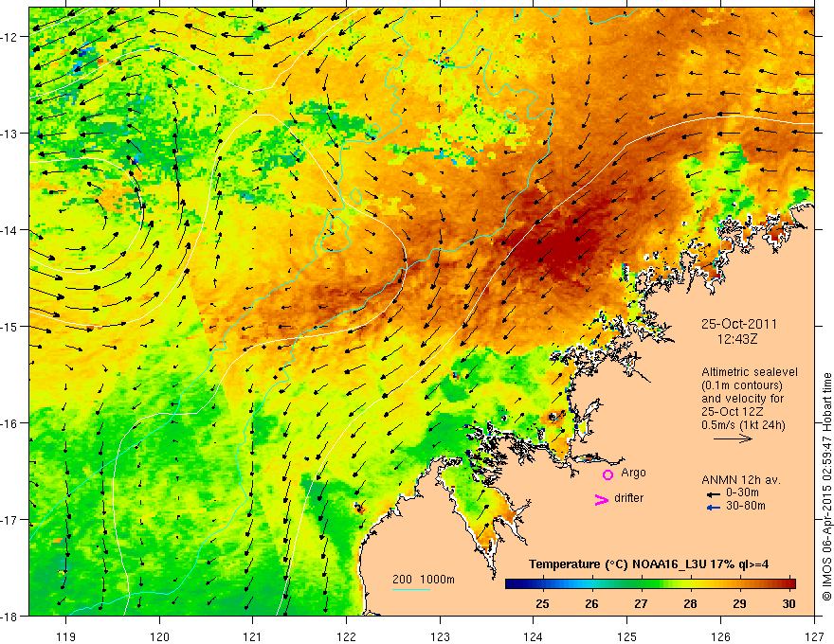Click the longitude axis label 126
Screen dimensions: 834x644
[x=720, y=636]
